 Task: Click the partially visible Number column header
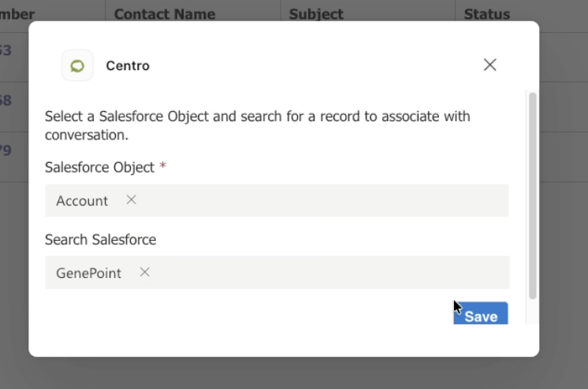click(17, 14)
